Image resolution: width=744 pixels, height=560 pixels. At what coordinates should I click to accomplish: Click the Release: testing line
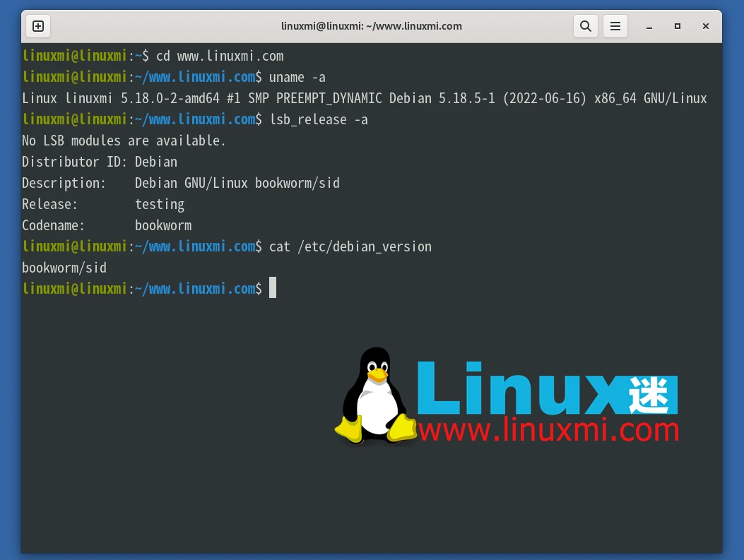[x=102, y=204]
